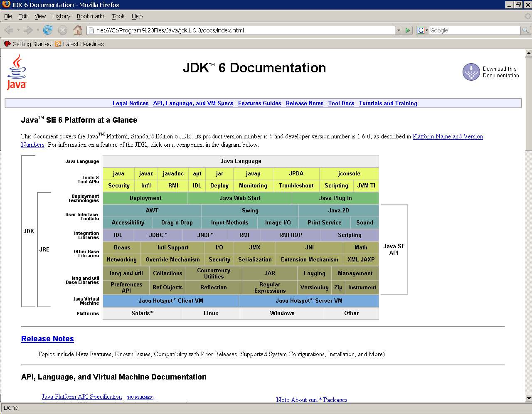The width and height of the screenshot is (532, 414).
Task: Click Windows platform cell
Action: [282, 313]
